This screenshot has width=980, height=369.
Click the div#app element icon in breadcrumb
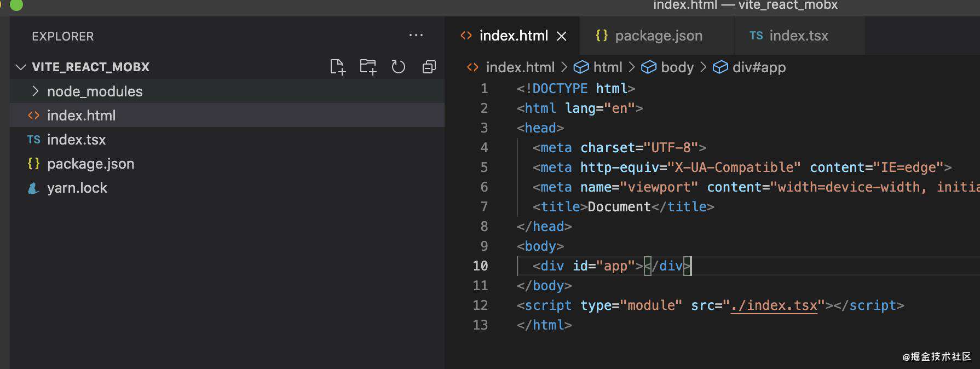click(x=720, y=67)
